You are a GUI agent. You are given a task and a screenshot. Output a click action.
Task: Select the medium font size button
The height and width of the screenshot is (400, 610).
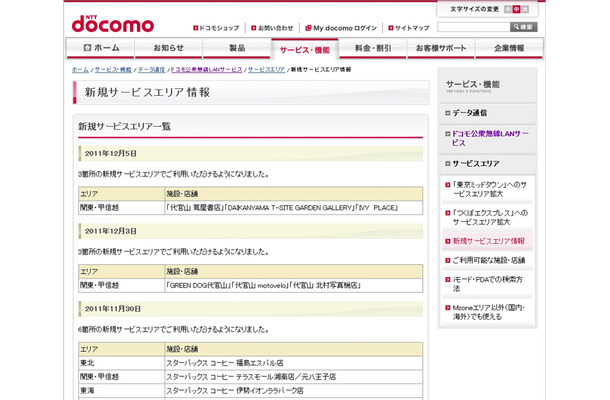click(x=516, y=9)
